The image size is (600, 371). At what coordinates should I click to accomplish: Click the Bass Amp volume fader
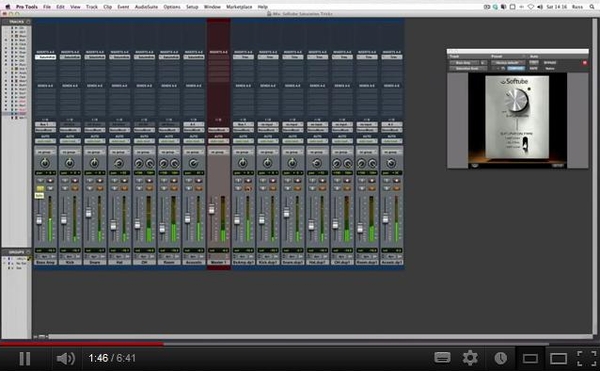(39, 220)
